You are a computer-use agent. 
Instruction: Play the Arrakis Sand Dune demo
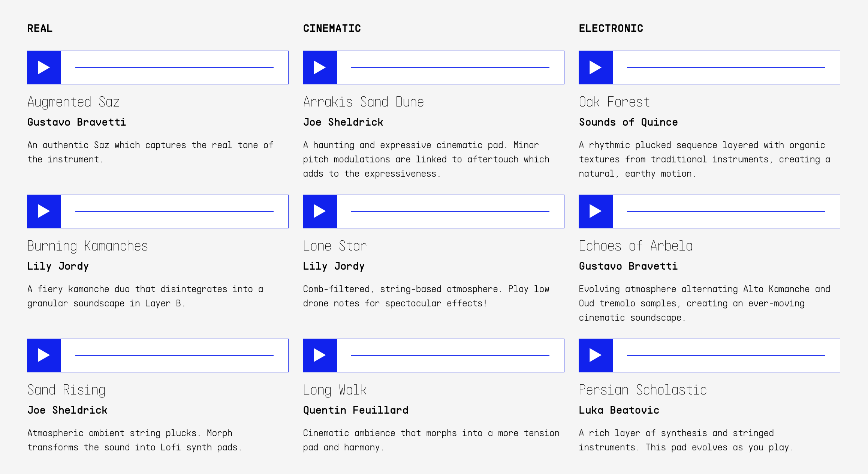(x=320, y=67)
